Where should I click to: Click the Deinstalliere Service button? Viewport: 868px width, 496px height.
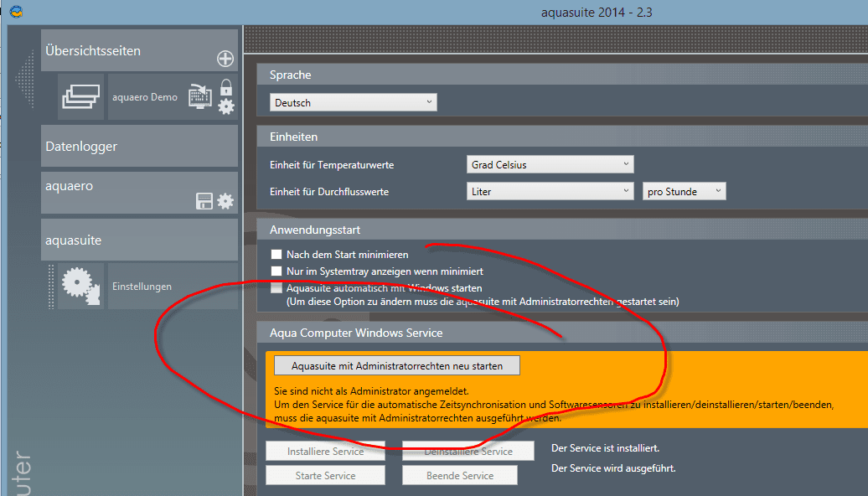point(468,451)
